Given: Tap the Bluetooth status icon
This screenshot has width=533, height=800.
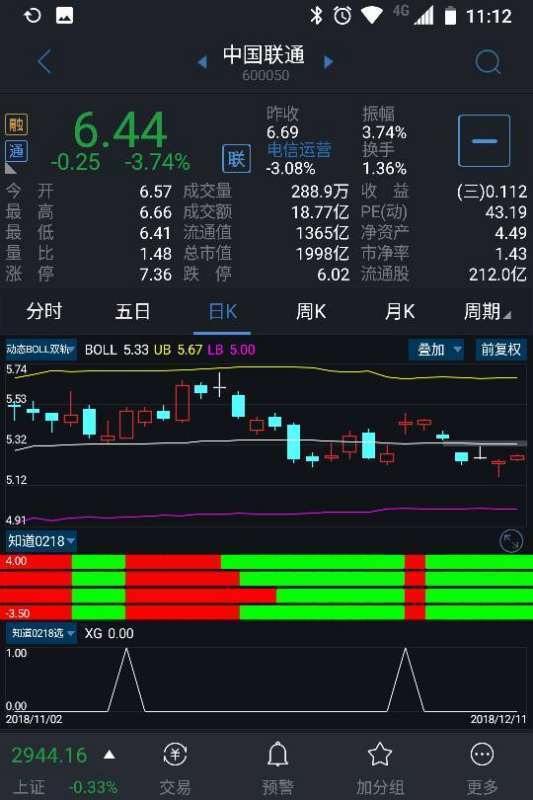Looking at the screenshot, I should [316, 16].
